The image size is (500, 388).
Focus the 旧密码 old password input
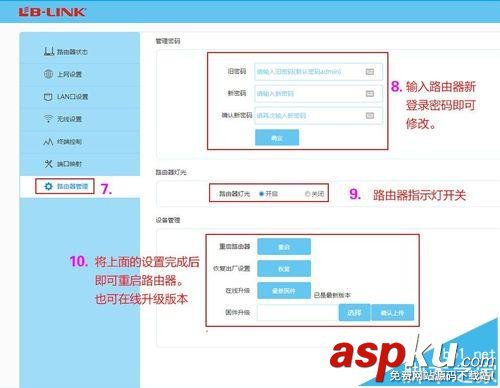pyautogui.click(x=318, y=71)
